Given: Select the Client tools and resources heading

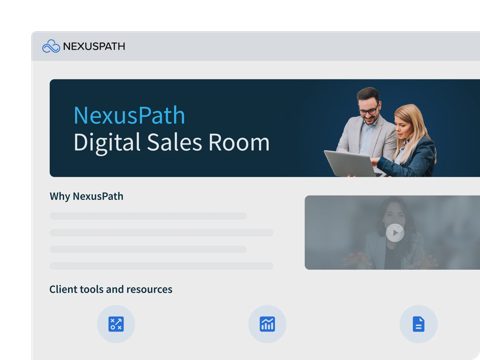Looking at the screenshot, I should point(111,289).
